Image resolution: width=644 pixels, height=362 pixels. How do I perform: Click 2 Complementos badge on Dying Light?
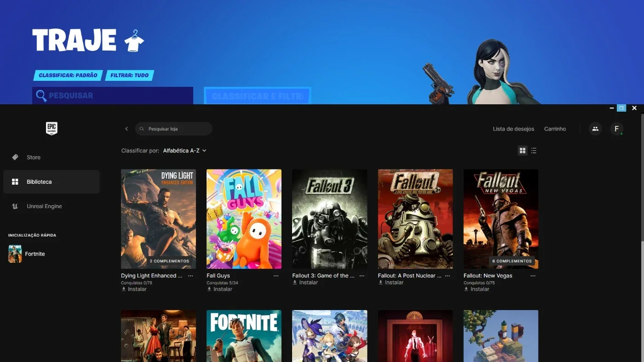coord(169,261)
